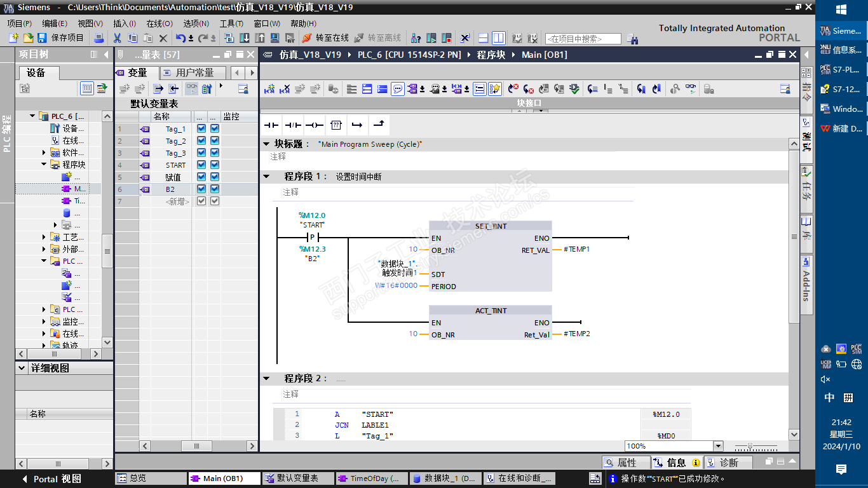Screen dimensions: 868x488
Task: Collapse the 程序块 folder
Action: click(44, 165)
